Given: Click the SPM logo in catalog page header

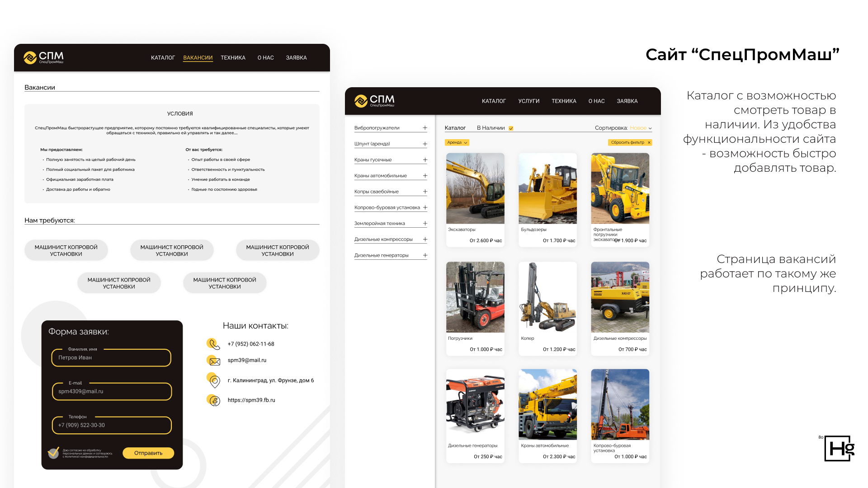Looking at the screenshot, I should tap(374, 101).
